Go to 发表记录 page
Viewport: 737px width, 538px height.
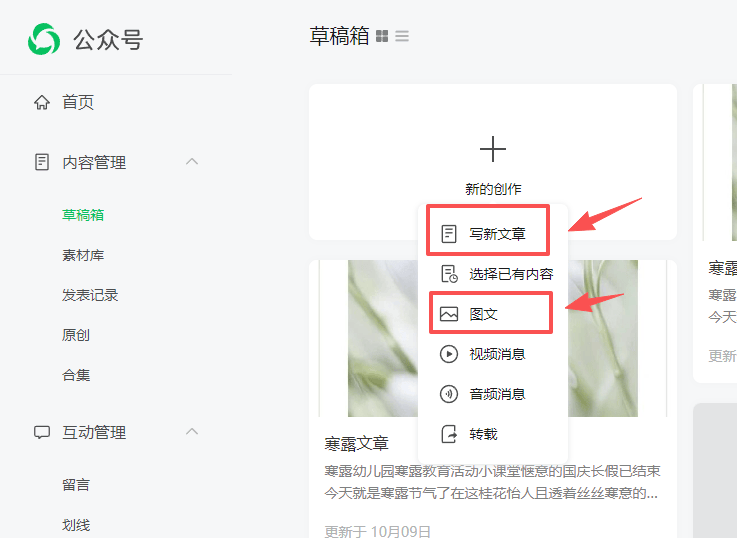pyautogui.click(x=90, y=295)
